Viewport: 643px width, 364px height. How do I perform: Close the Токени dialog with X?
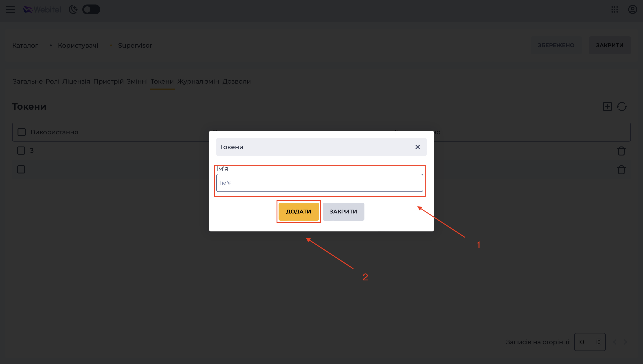[418, 147]
